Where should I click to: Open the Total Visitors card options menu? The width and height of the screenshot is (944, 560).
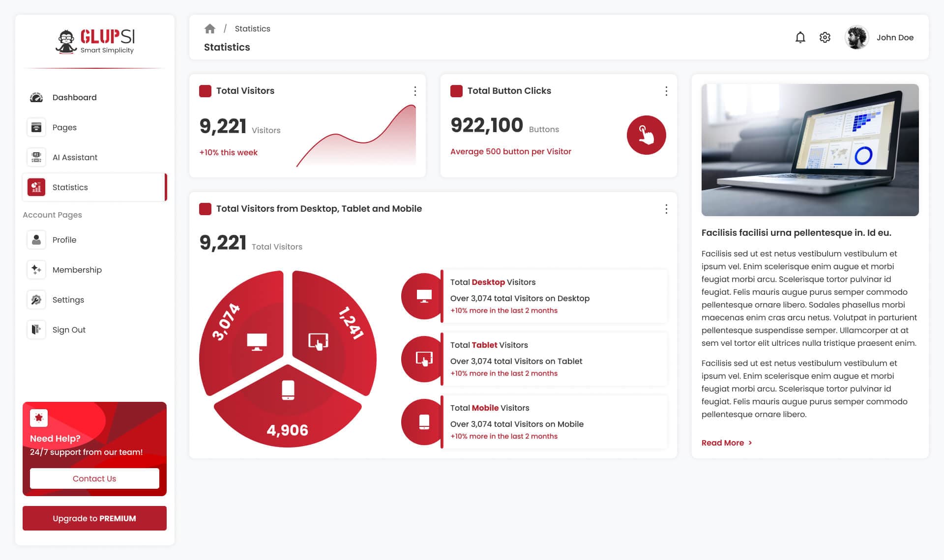pyautogui.click(x=414, y=91)
